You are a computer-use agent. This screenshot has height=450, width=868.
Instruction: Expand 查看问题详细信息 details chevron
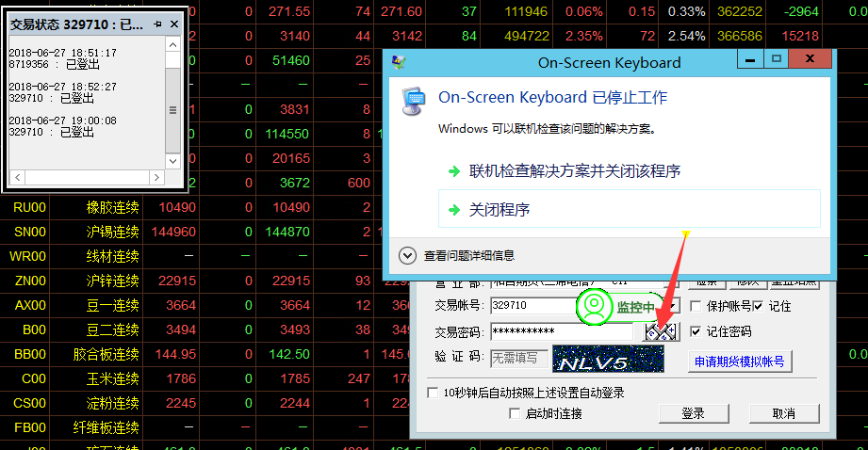[x=407, y=255]
